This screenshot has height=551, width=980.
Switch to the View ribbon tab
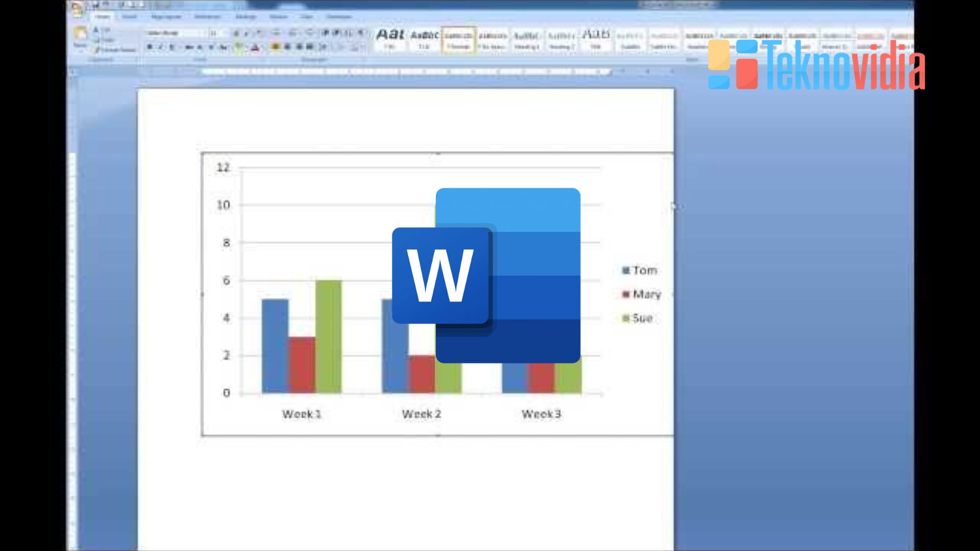(306, 17)
